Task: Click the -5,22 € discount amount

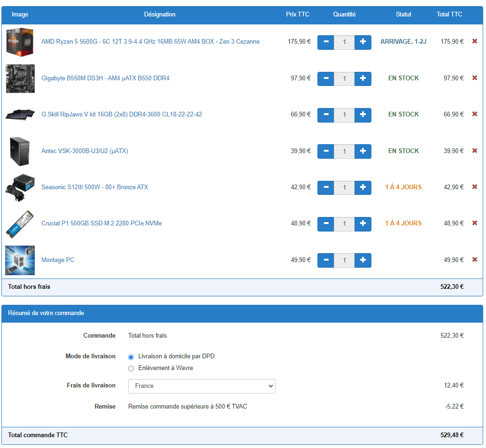Action: pyautogui.click(x=454, y=407)
